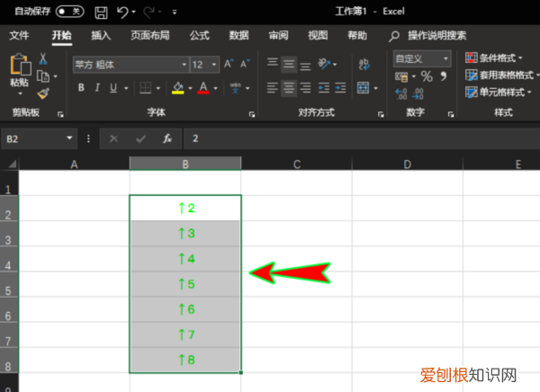Toggle Top Align
The width and height of the screenshot is (540, 392).
click(273, 64)
